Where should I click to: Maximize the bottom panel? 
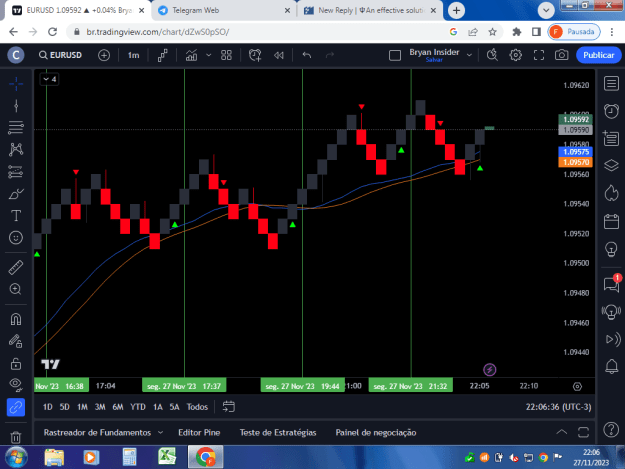[583, 432]
